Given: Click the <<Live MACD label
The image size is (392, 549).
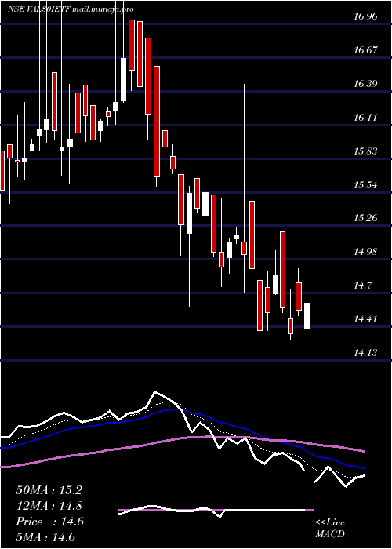Looking at the screenshot, I should [330, 529].
